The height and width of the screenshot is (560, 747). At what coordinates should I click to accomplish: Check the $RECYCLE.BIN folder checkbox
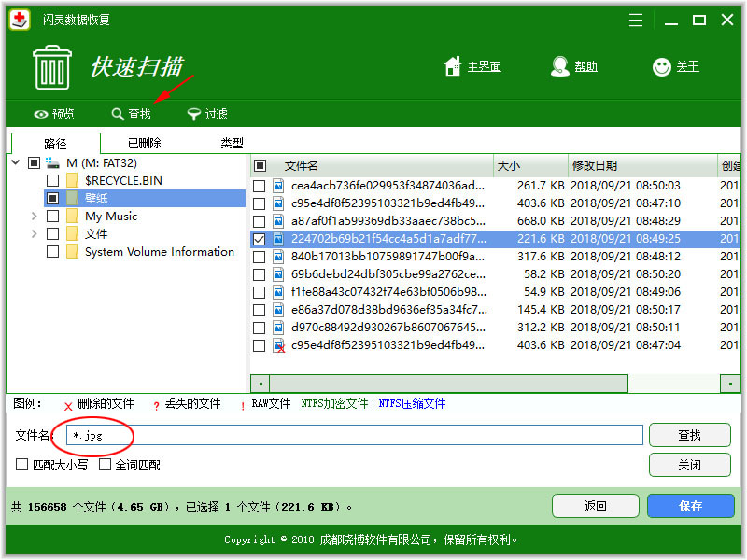pos(53,180)
